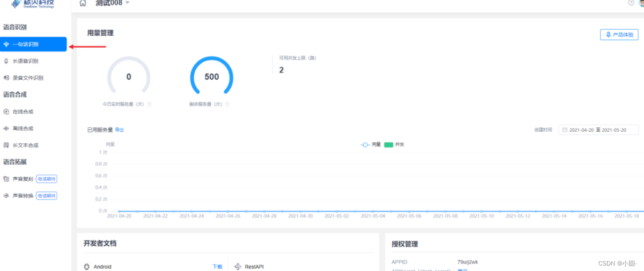
Task: Click the 敬请期待 badge next to 声音复刻
Action: (x=46, y=179)
